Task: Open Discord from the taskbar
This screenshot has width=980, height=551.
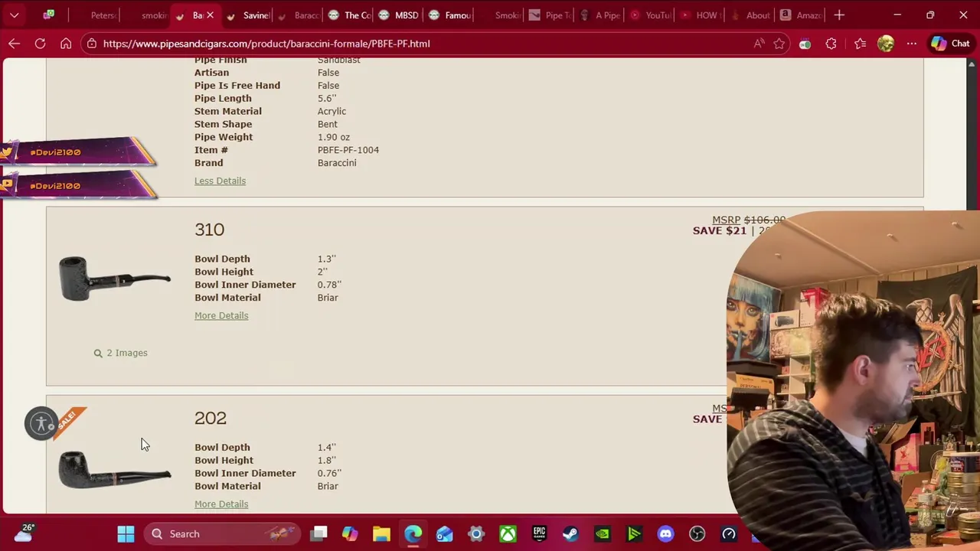Action: [665, 533]
